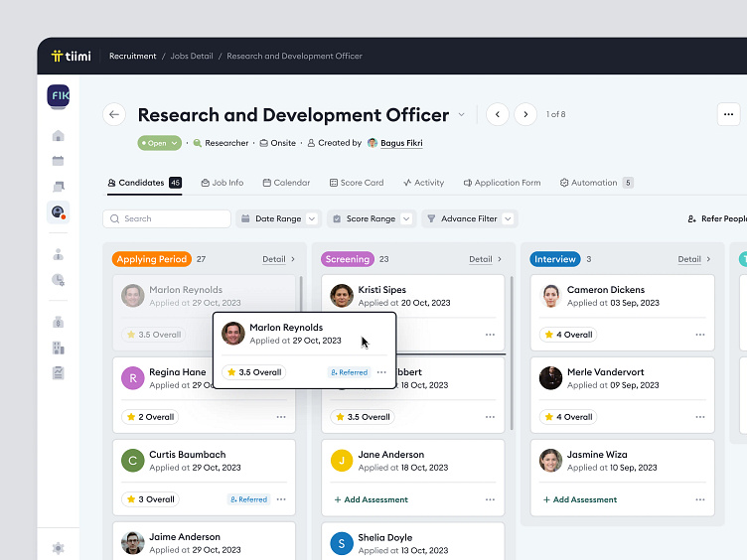Image resolution: width=747 pixels, height=560 pixels.
Task: Open Interview column Detail link
Action: [694, 259]
